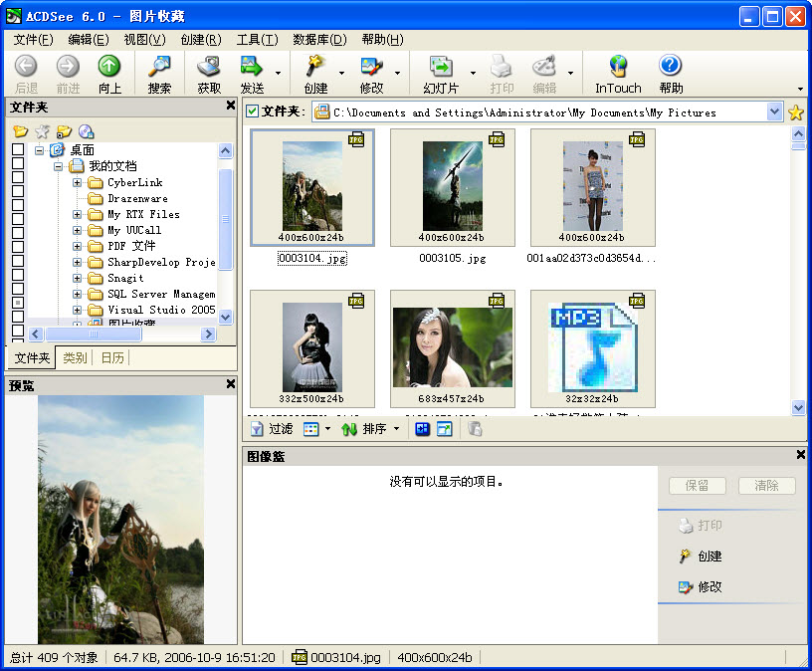
Task: Click the 向上 (Up) navigation icon
Action: 109,68
